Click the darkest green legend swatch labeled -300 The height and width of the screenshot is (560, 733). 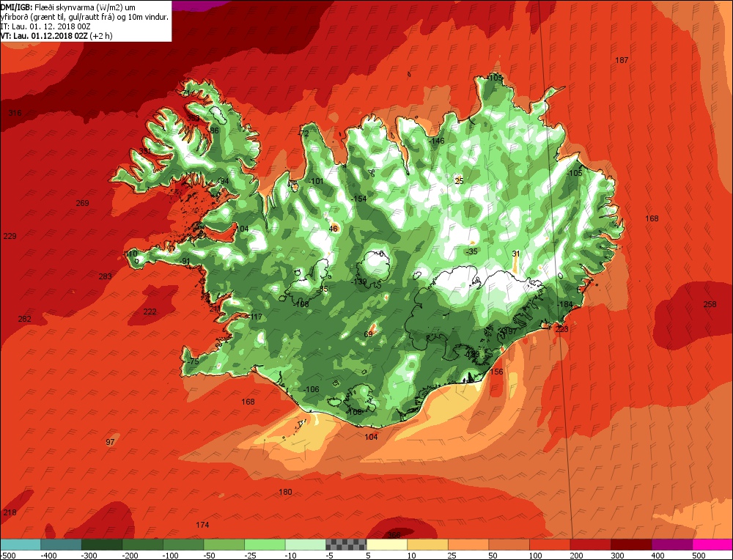click(102, 545)
